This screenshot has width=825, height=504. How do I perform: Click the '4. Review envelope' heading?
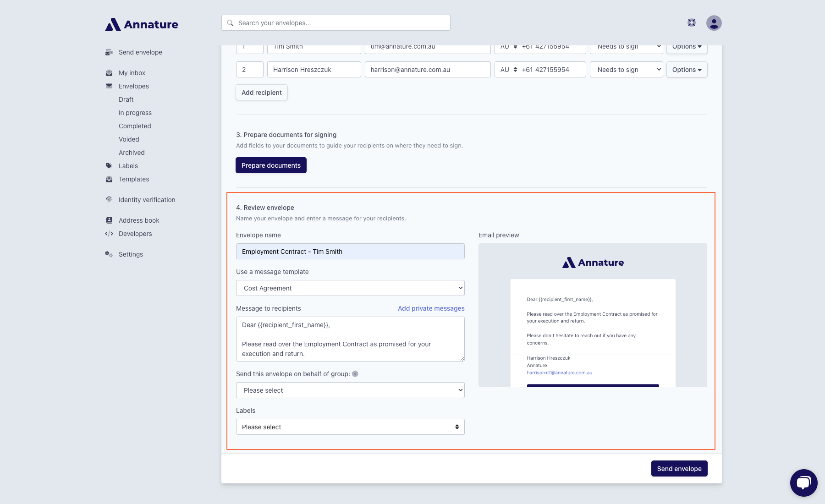[265, 208]
